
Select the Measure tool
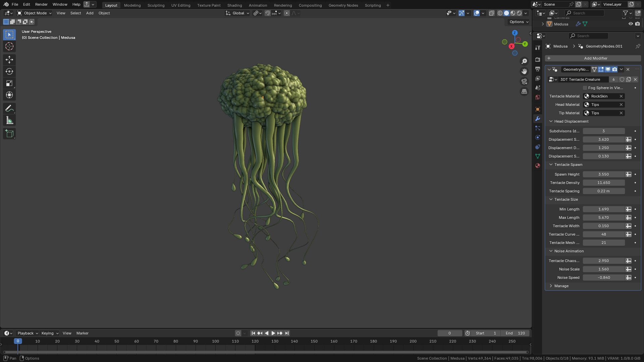pyautogui.click(x=9, y=120)
